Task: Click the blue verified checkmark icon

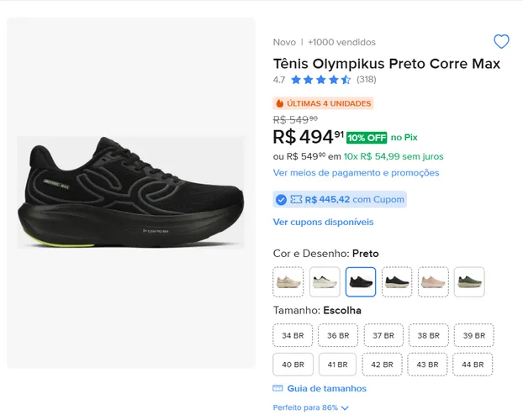Action: (281, 200)
